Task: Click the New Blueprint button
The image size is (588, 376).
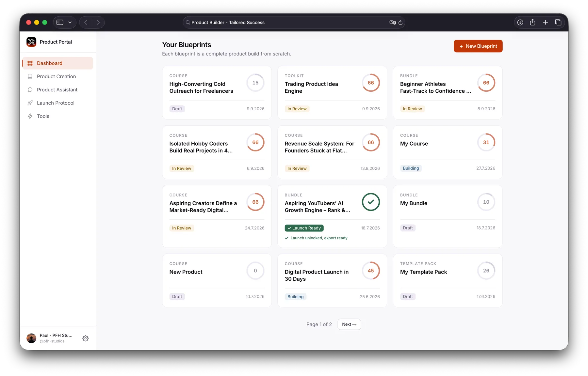Action: (x=478, y=46)
